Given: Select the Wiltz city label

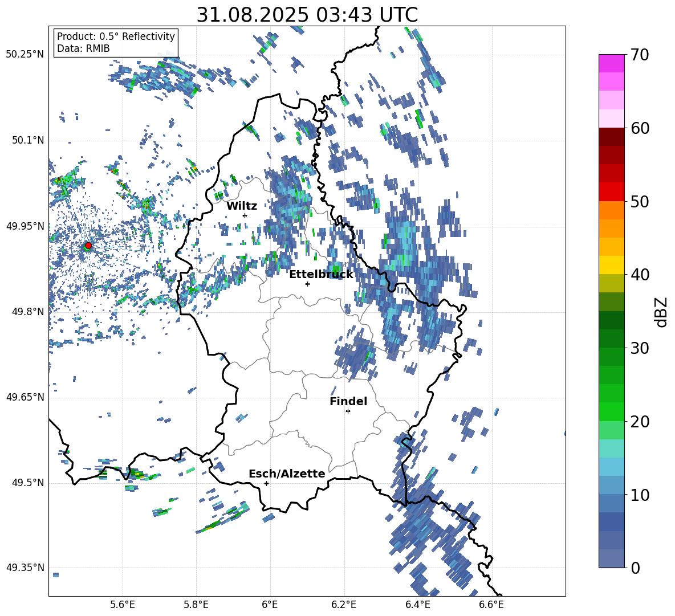Looking at the screenshot, I should [242, 206].
